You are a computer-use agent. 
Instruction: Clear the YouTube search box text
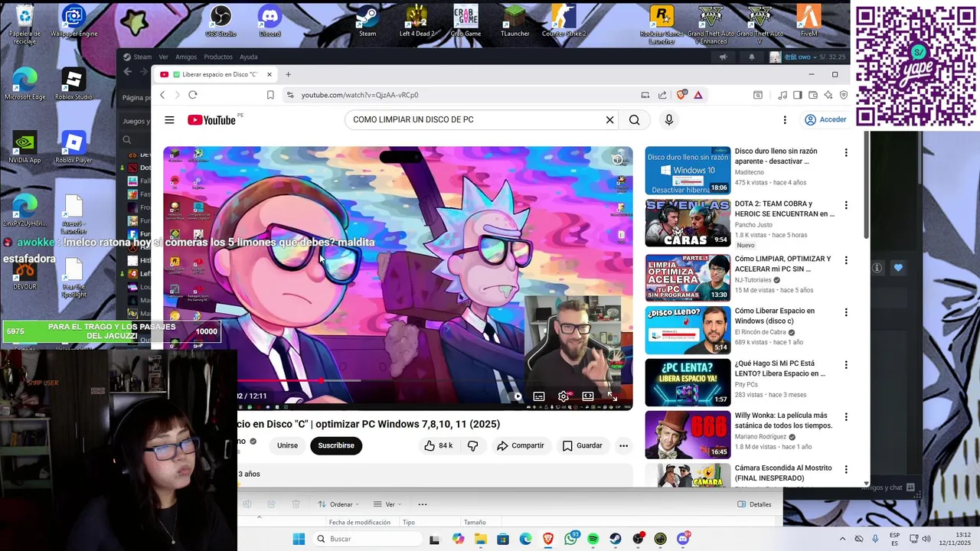pyautogui.click(x=609, y=120)
